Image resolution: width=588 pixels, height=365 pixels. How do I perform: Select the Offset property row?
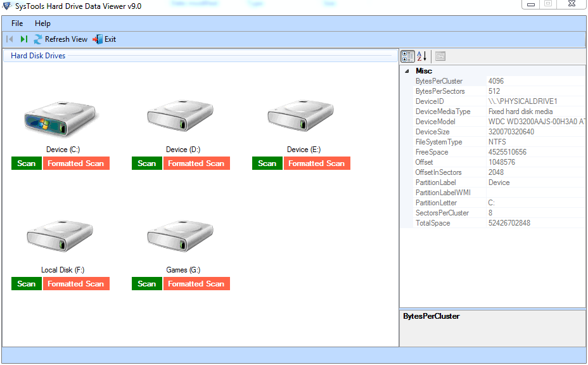pyautogui.click(x=499, y=162)
